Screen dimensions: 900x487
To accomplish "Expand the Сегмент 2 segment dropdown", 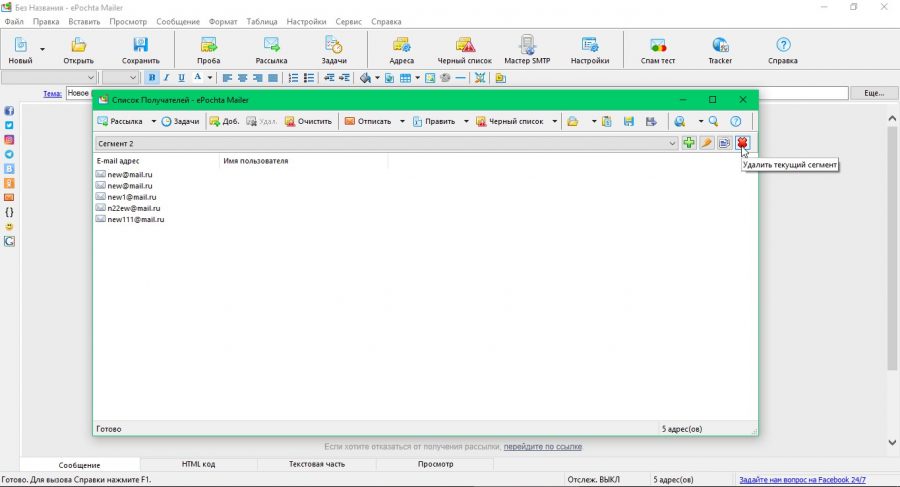I will click(x=672, y=144).
